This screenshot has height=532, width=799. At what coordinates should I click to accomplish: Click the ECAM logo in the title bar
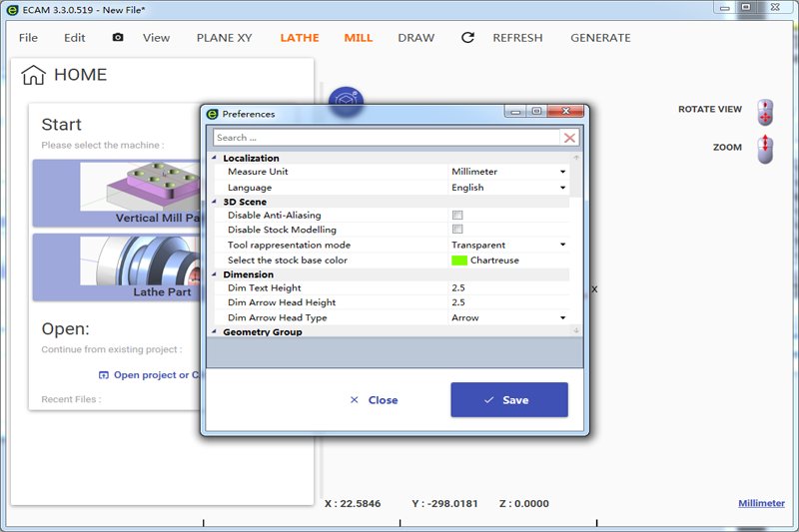pyautogui.click(x=13, y=10)
